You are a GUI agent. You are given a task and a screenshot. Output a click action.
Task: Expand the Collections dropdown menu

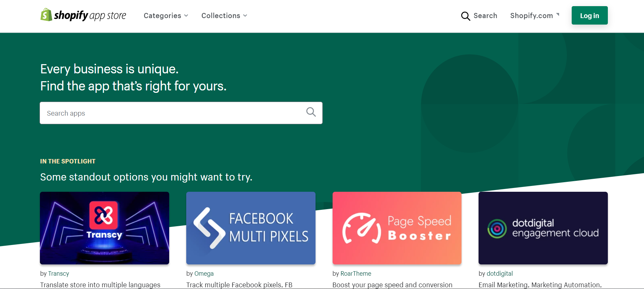[x=224, y=16]
